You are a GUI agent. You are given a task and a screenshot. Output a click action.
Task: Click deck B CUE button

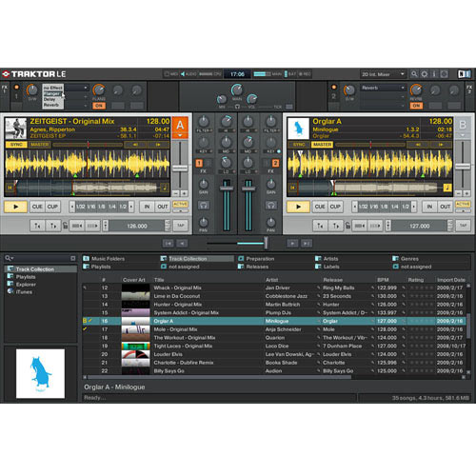click(x=320, y=207)
